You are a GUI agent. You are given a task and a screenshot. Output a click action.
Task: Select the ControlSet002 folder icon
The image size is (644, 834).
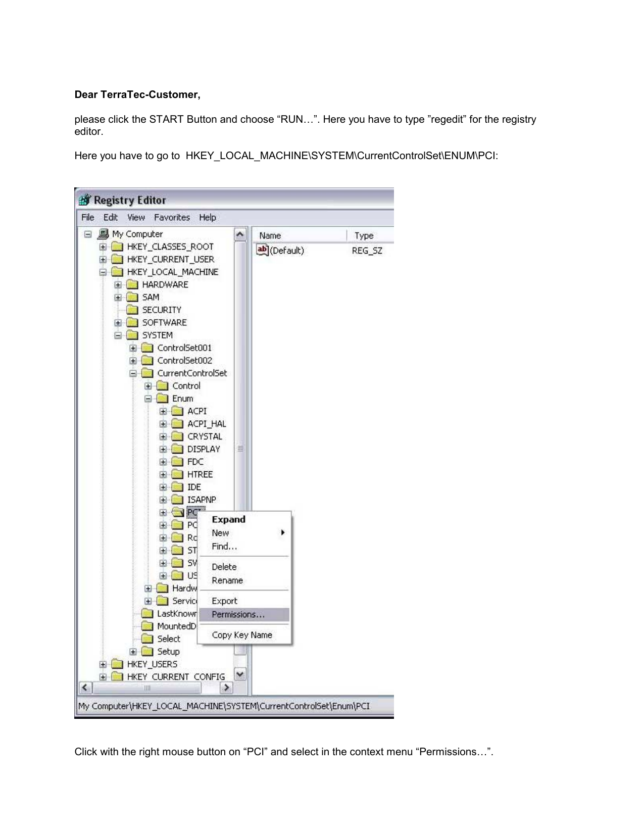pyautogui.click(x=147, y=360)
